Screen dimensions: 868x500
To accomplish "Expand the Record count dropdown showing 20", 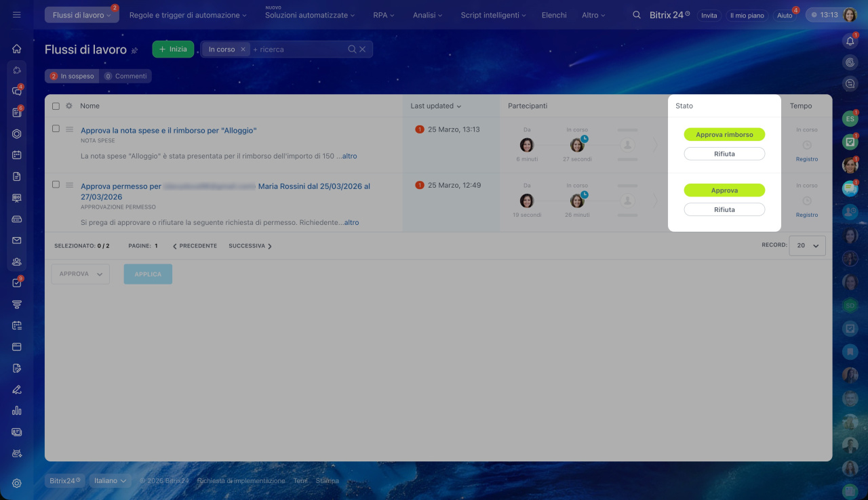I will click(x=807, y=245).
